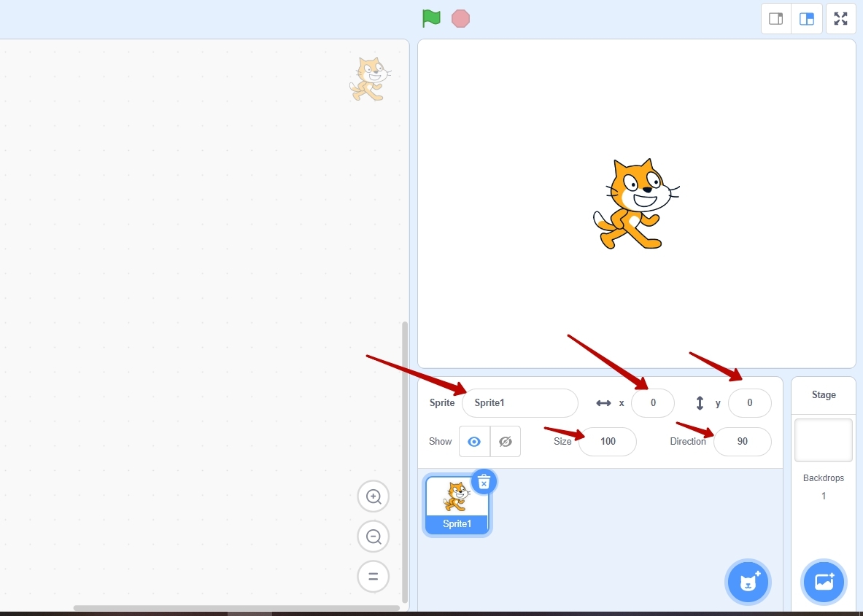Click the Stage panel header

click(x=824, y=395)
